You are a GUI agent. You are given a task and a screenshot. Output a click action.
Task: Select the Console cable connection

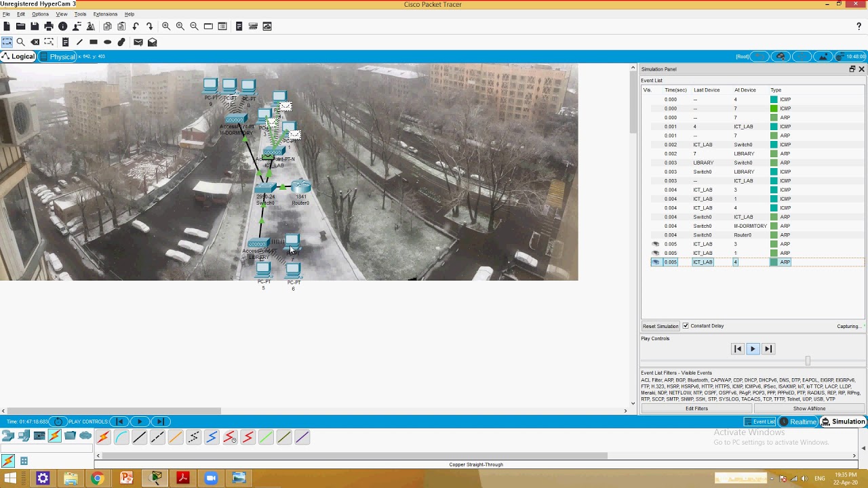click(x=121, y=438)
